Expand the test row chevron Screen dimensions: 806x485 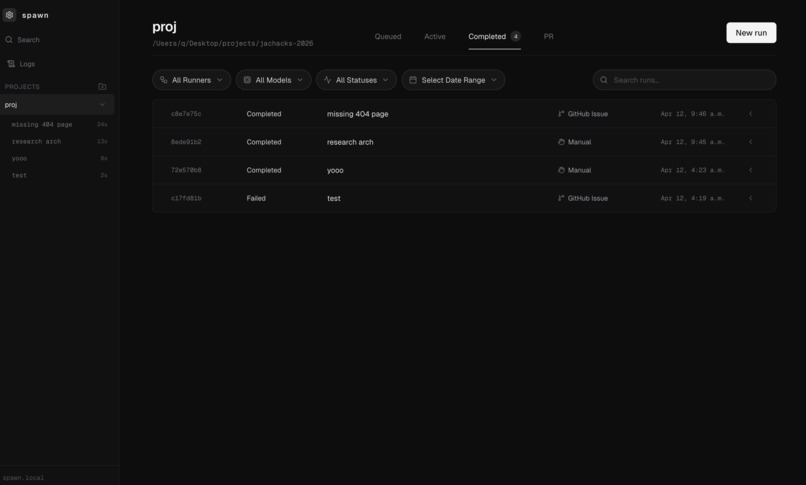[x=750, y=198]
